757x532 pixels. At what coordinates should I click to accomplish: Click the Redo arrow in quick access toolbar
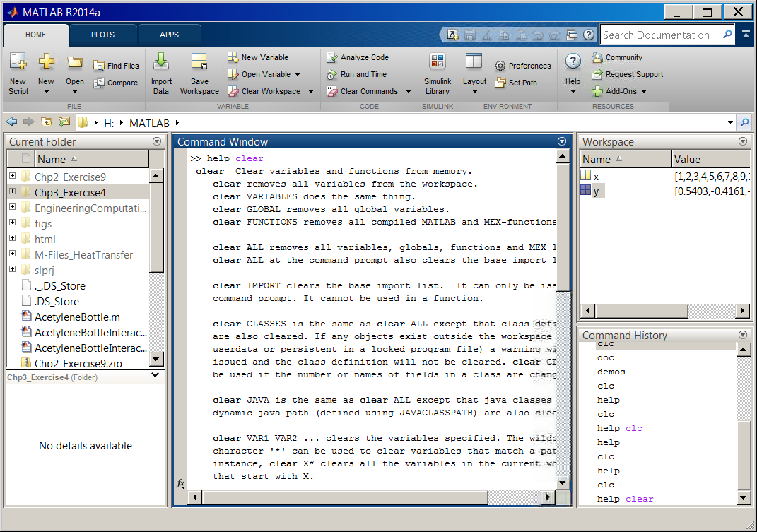pos(555,35)
